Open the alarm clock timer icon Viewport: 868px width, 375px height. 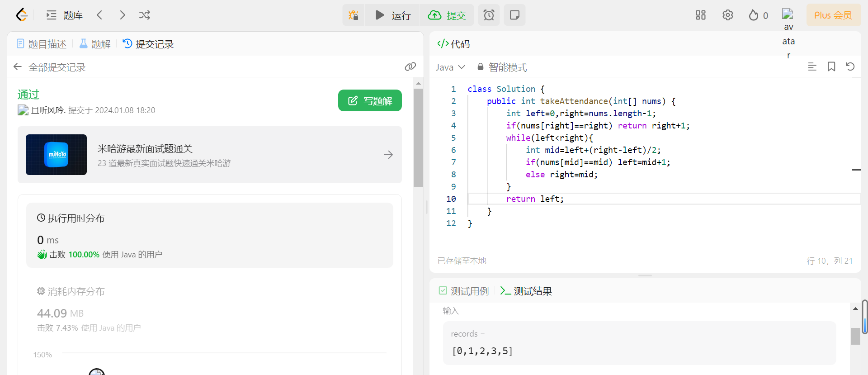pos(489,15)
